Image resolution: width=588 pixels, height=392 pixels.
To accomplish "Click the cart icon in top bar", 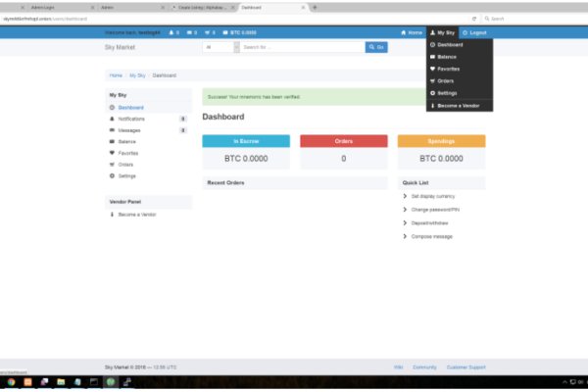I will [x=207, y=32].
